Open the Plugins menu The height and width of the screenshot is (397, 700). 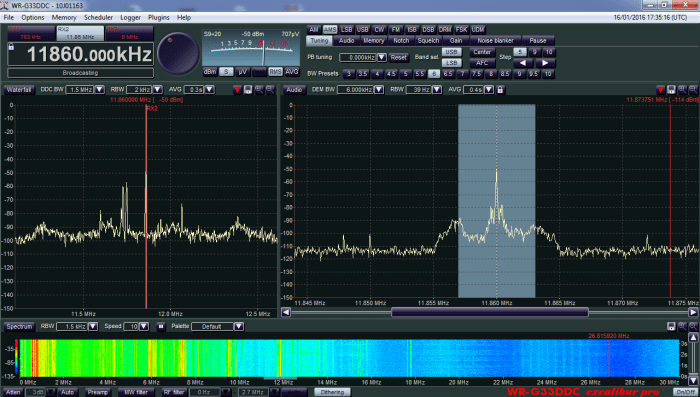(x=158, y=17)
